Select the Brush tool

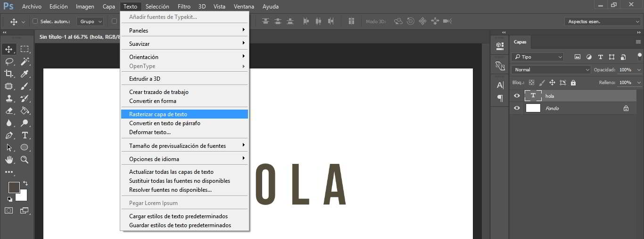(25, 86)
